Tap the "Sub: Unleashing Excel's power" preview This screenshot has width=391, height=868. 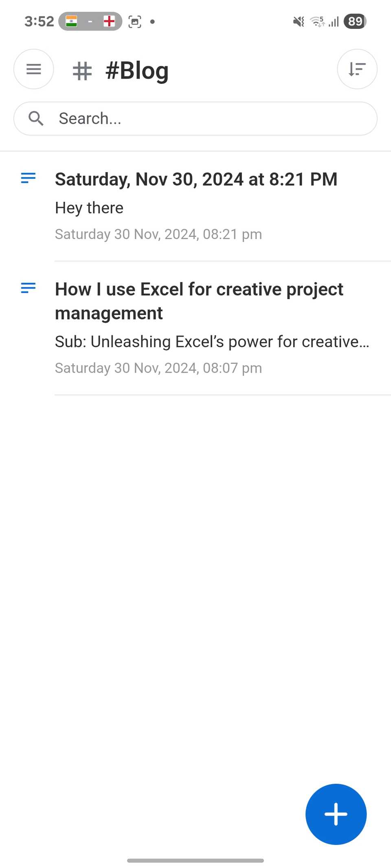212,342
